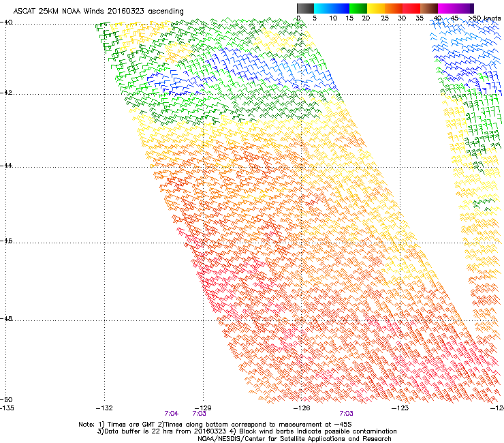
Task: Click the chart title 'ASCAT 25KM NOAA Winds 20160323 ascending'
Action: coord(98,11)
